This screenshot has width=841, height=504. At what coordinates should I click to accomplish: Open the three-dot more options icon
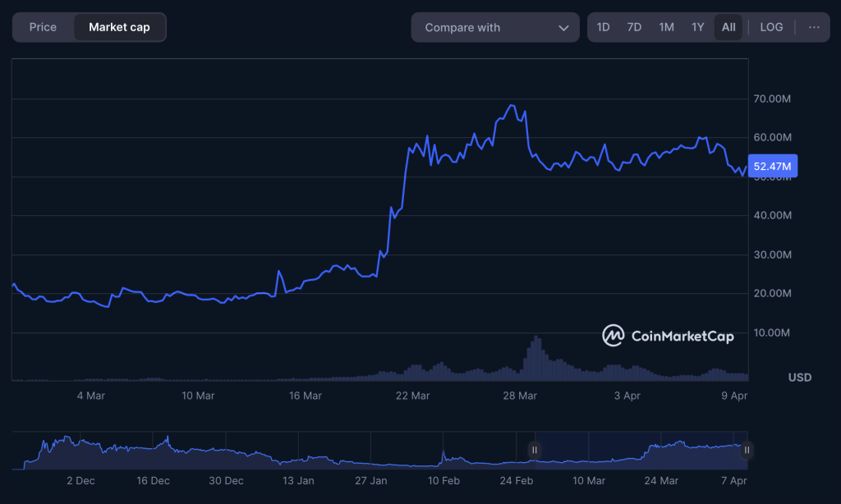click(815, 27)
